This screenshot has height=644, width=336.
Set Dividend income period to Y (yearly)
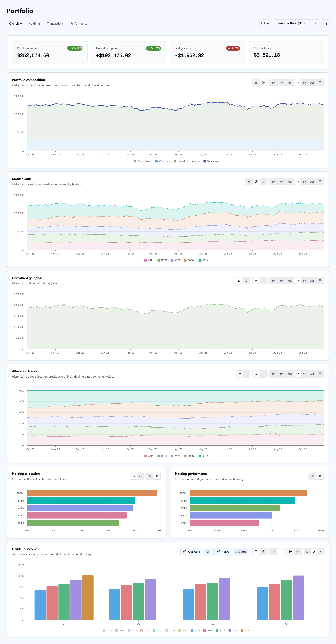320,552
